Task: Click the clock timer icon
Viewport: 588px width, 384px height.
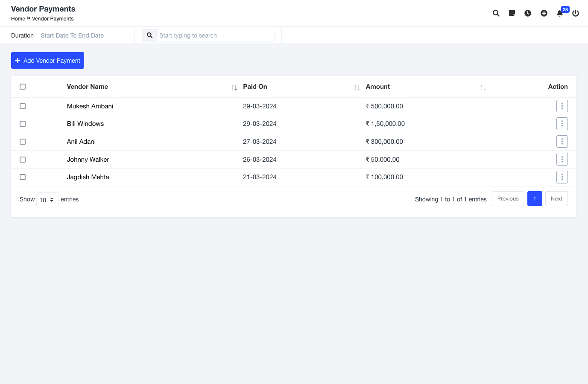Action: coord(528,13)
